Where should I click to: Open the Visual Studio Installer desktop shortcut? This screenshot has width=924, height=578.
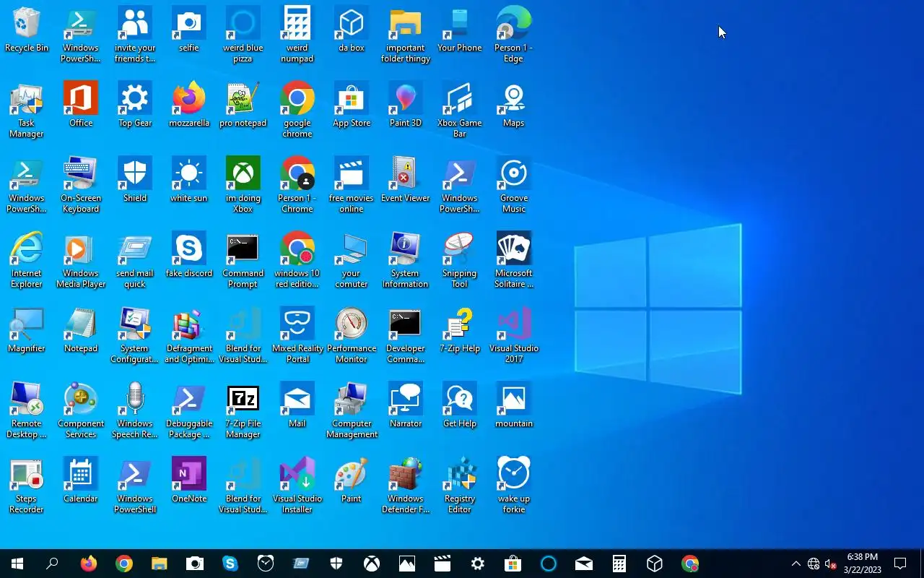pyautogui.click(x=297, y=486)
